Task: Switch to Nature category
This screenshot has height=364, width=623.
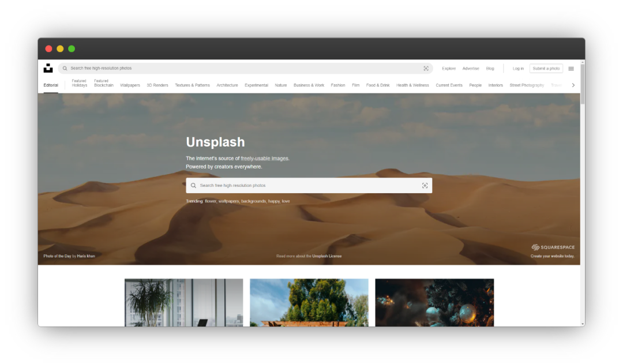Action: [x=281, y=85]
